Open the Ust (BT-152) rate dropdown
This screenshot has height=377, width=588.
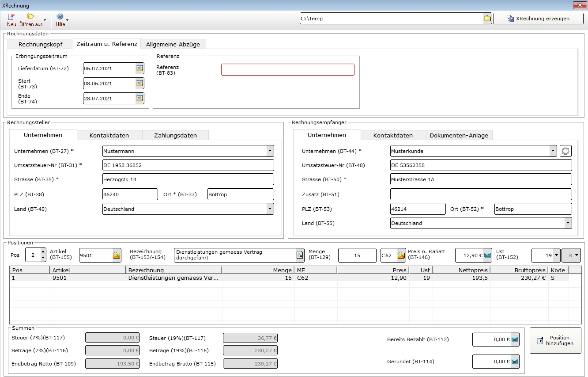(556, 255)
